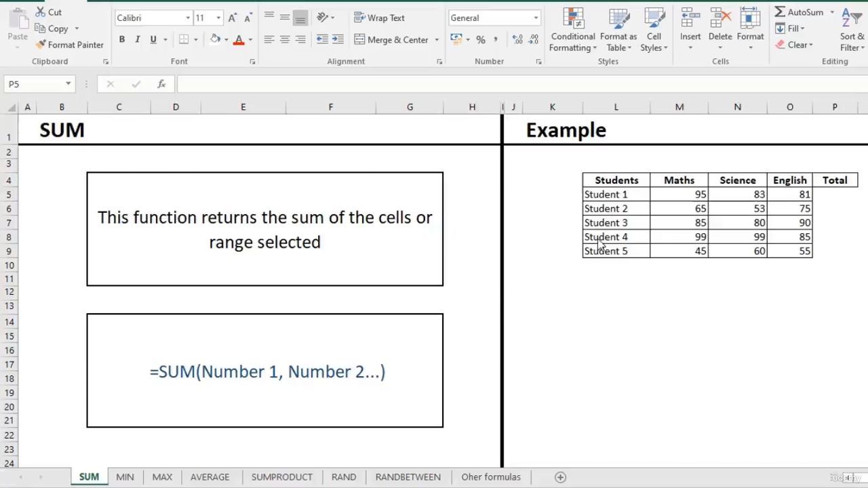This screenshot has width=868, height=488.
Task: Toggle Bottom Align in Alignment group
Action: click(300, 18)
